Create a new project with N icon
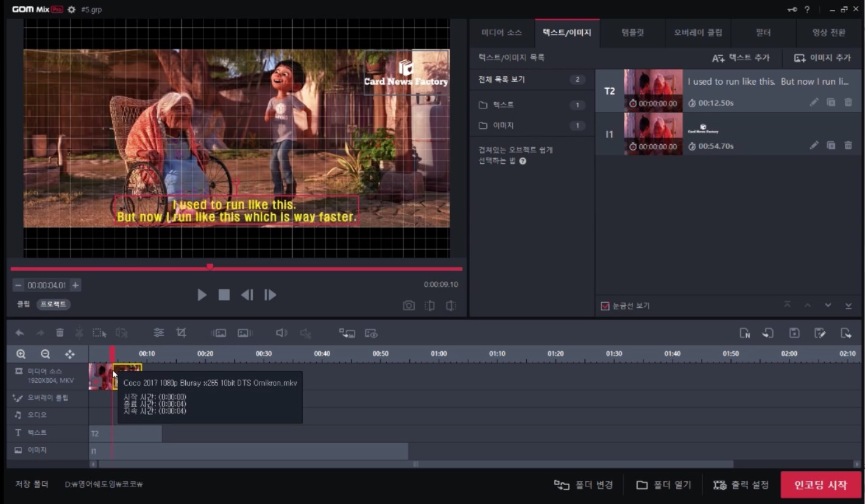This screenshot has height=504, width=865. tap(744, 333)
